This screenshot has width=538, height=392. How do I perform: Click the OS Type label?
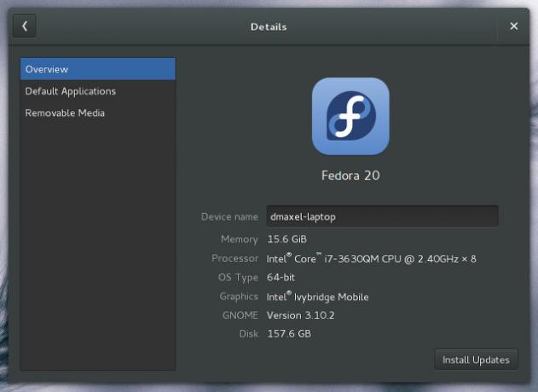238,278
